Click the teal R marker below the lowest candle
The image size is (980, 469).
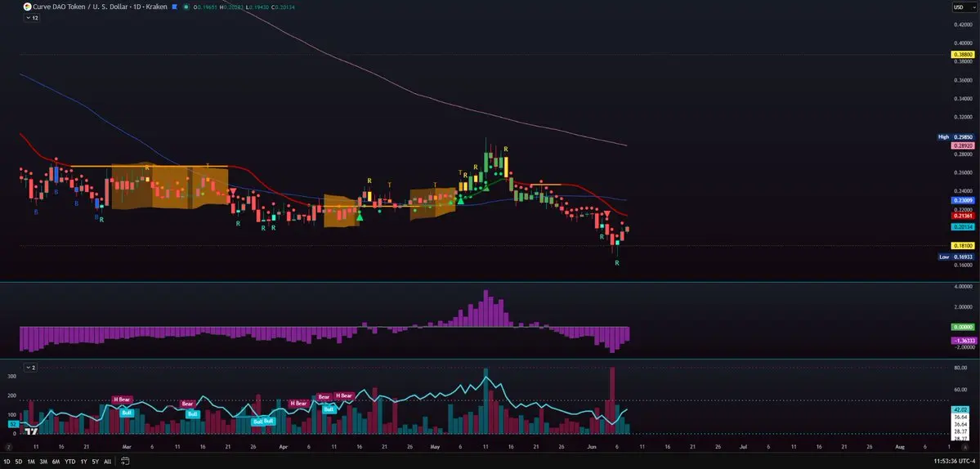click(x=617, y=263)
